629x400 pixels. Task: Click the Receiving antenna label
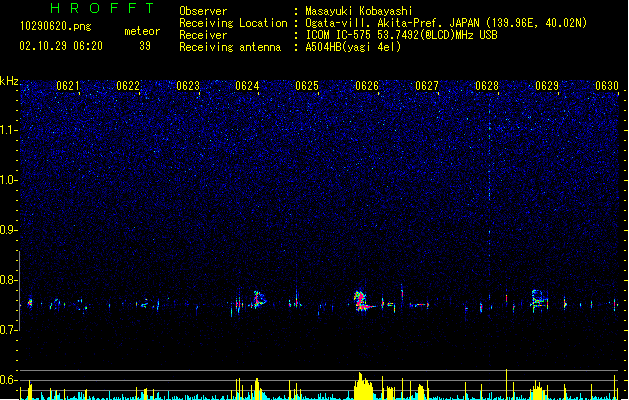point(230,47)
